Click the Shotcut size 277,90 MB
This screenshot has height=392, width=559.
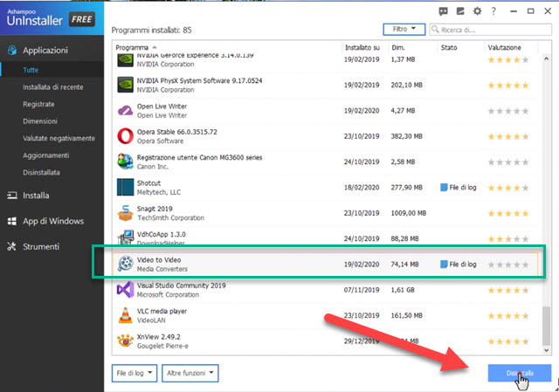[406, 188]
